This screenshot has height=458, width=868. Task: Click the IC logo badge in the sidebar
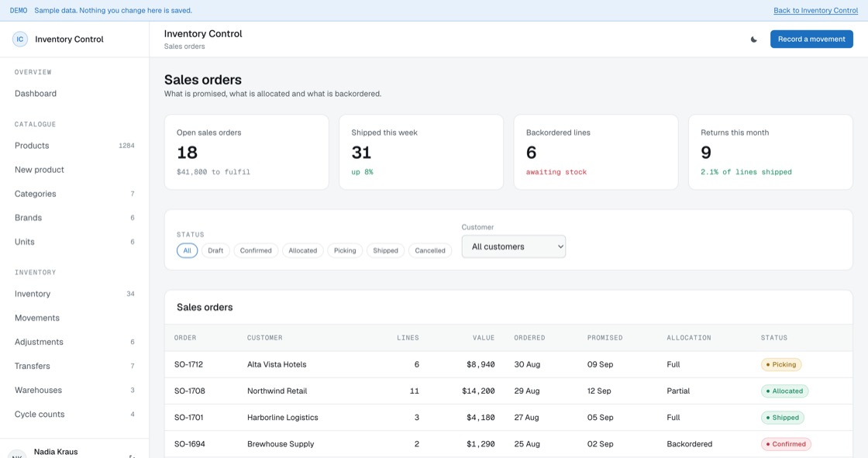coord(20,40)
